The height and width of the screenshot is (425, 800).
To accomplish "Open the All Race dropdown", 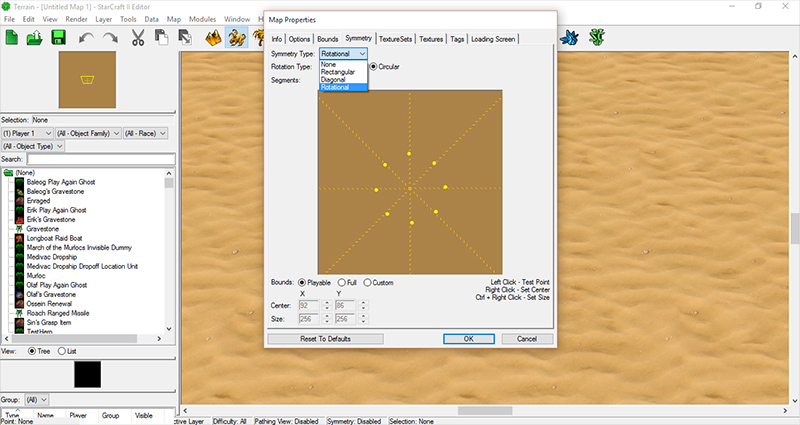I will 145,133.
